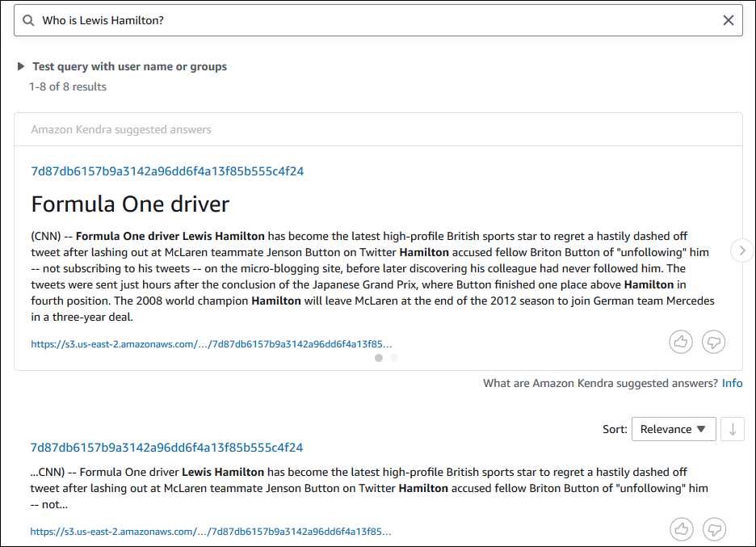Click the suggested answer's document ID link
Screen dimensions: 756x547
coord(166,171)
